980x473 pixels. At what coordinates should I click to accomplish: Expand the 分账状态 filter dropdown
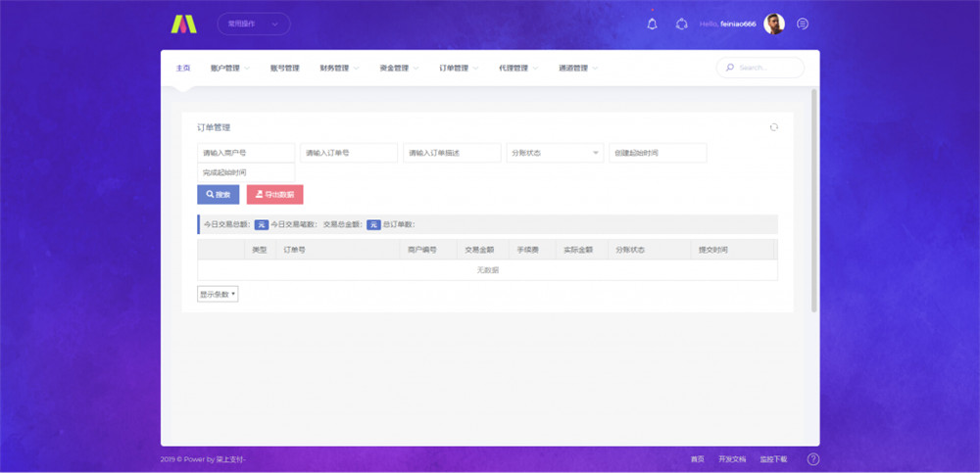click(x=555, y=153)
